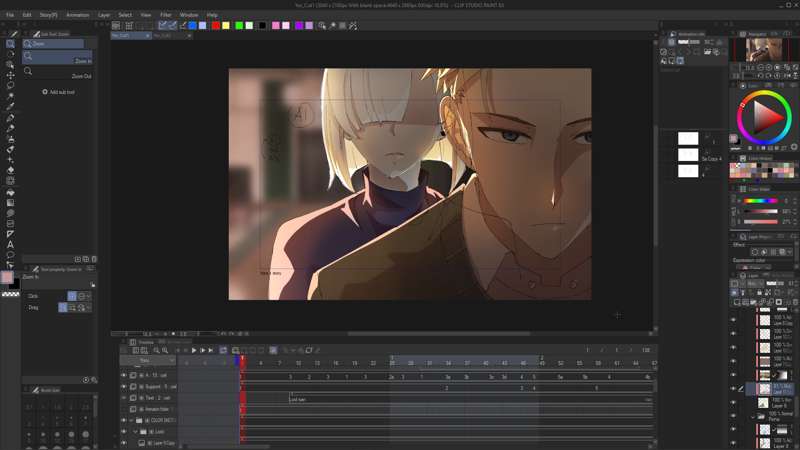
Task: Click the Navigator preview thumbnail
Action: click(x=764, y=49)
